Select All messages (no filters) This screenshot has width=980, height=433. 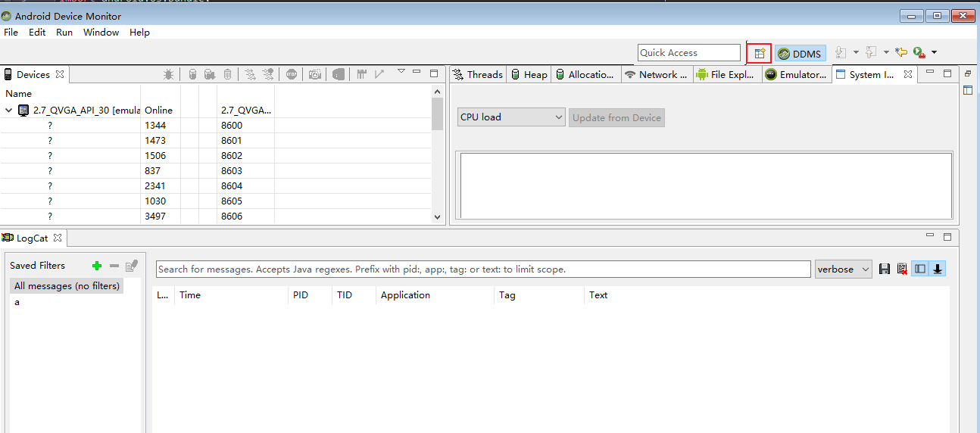coord(67,286)
